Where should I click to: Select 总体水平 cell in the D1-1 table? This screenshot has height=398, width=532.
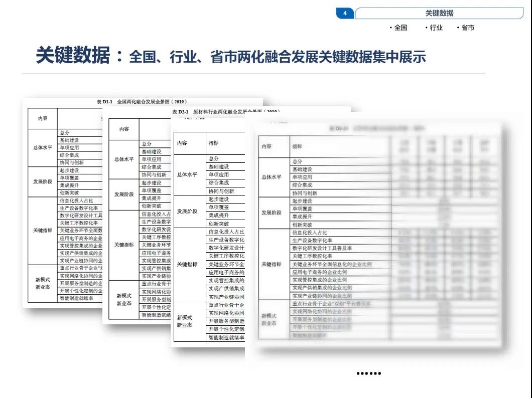[43, 148]
